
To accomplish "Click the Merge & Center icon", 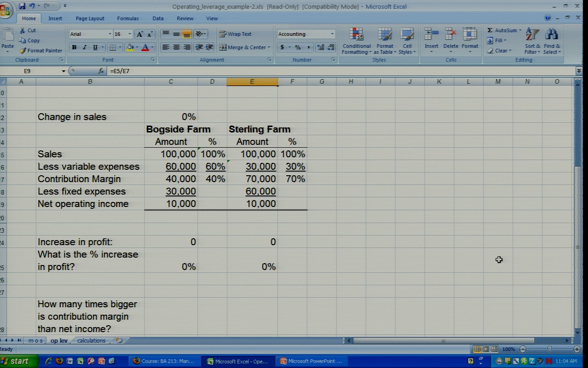I will click(243, 47).
